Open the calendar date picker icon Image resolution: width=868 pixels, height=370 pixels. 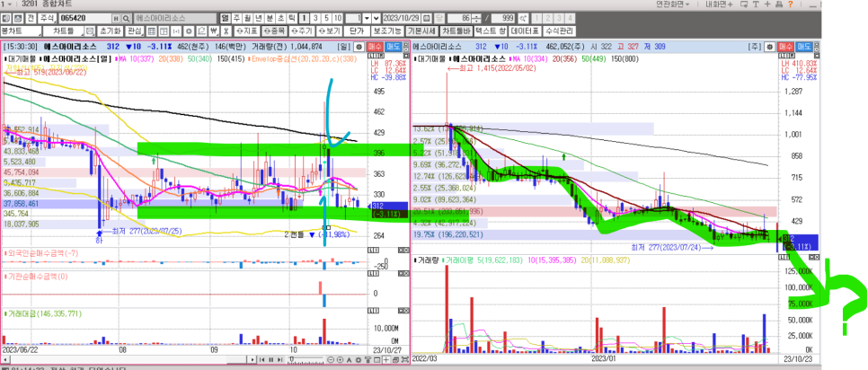[426, 18]
